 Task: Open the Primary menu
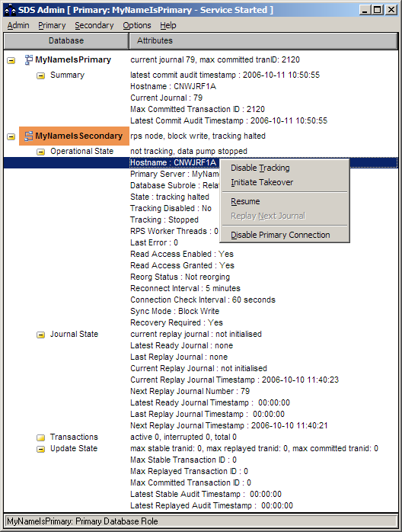[52, 25]
